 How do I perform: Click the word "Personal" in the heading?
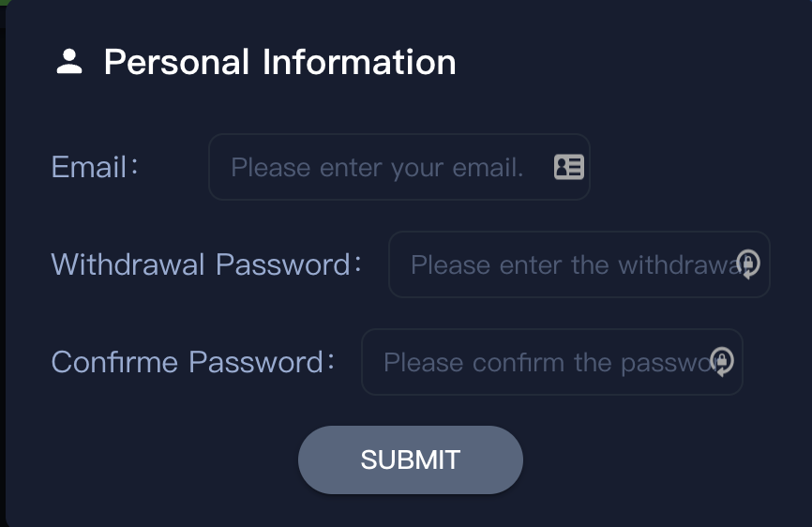[176, 63]
